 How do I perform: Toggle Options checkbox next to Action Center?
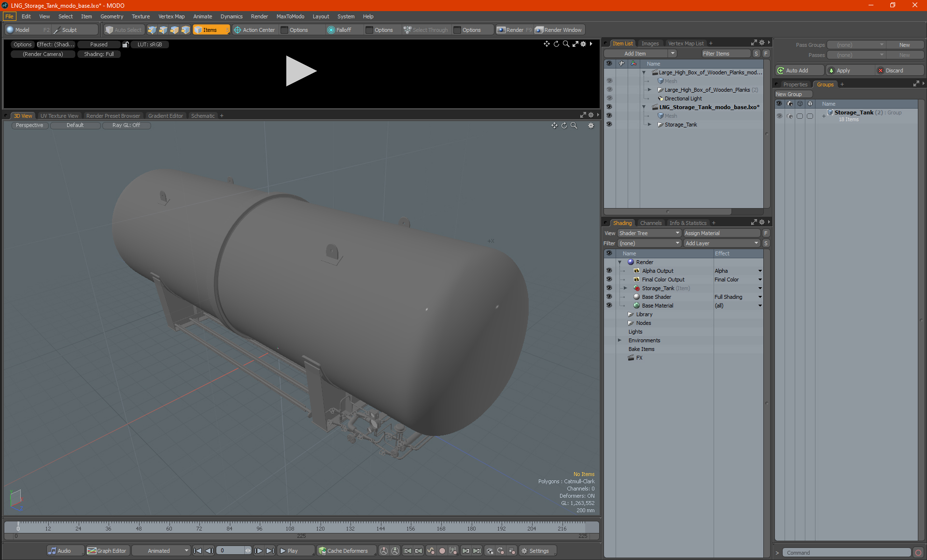tap(285, 30)
